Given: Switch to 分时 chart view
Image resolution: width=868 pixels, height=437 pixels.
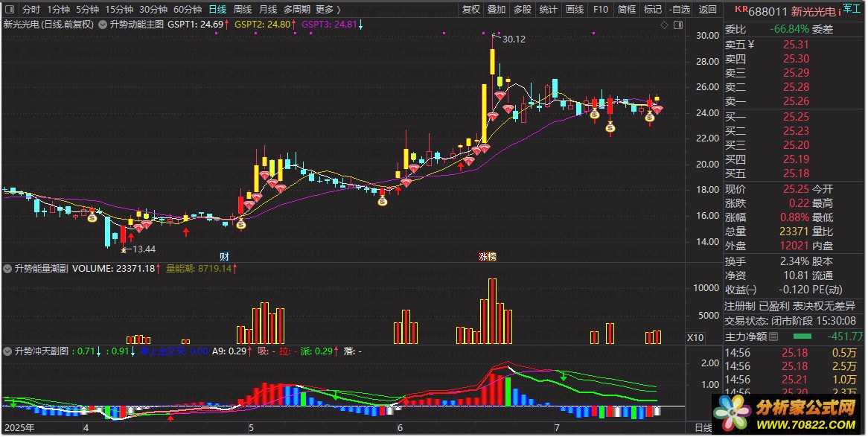Looking at the screenshot, I should (x=31, y=10).
